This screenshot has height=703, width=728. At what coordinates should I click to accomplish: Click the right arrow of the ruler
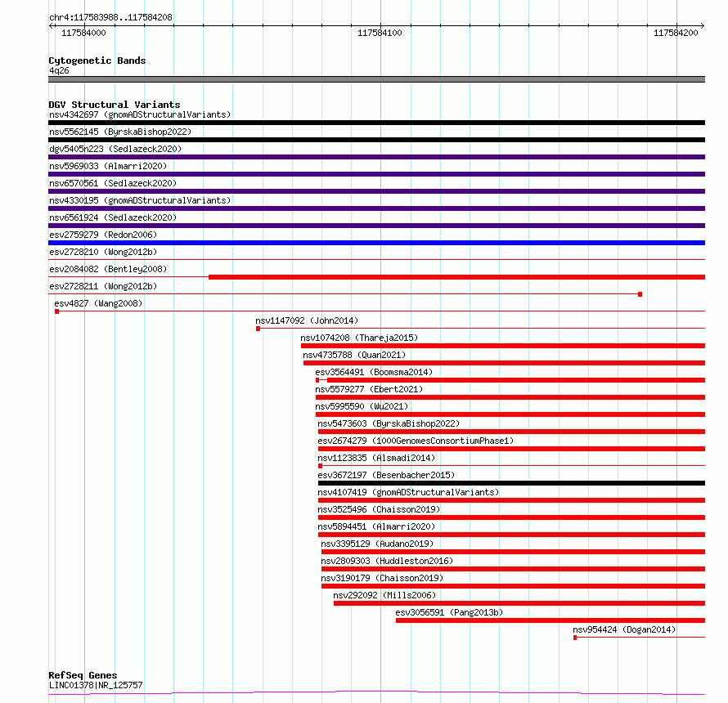click(x=703, y=26)
